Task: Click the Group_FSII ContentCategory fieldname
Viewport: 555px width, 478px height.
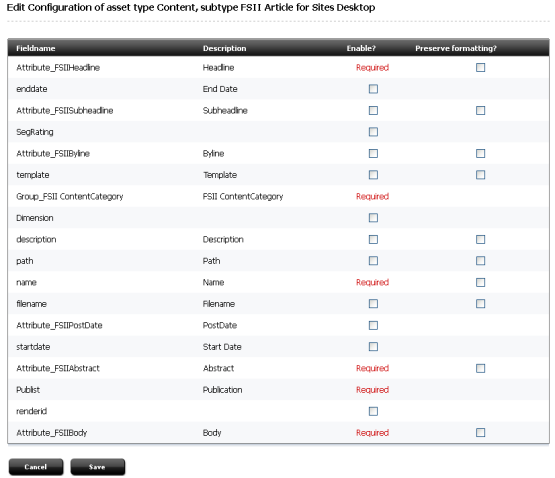Action: tap(69, 197)
